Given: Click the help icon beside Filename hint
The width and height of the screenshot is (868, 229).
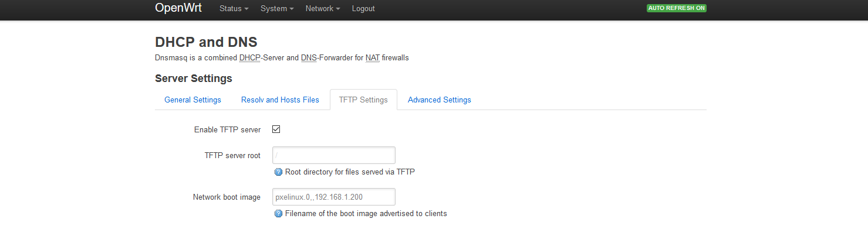Looking at the screenshot, I should (279, 214).
